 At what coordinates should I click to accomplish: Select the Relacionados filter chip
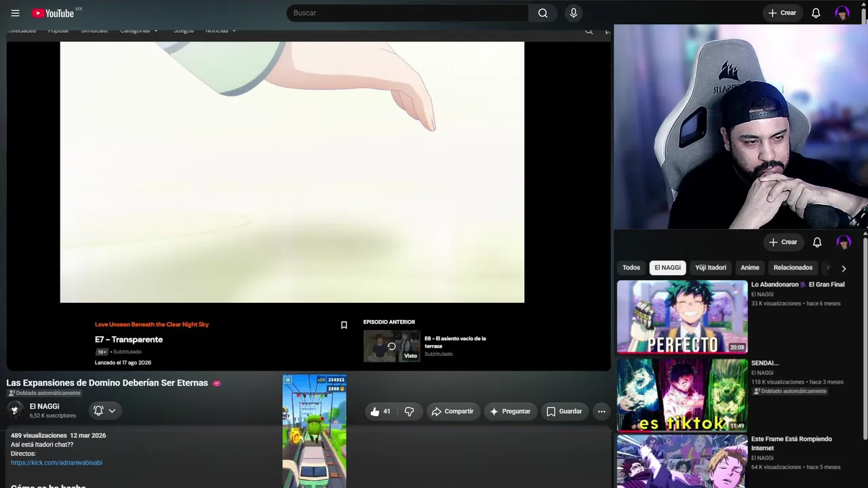[x=793, y=268]
